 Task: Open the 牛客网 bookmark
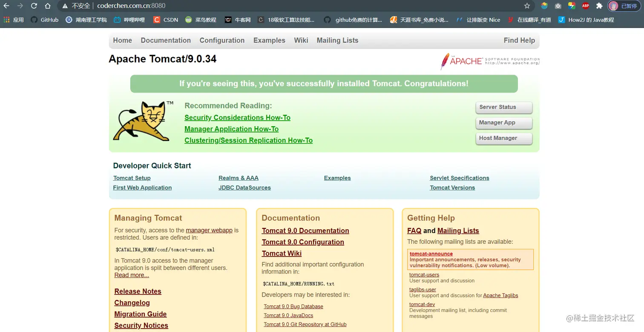pos(238,20)
